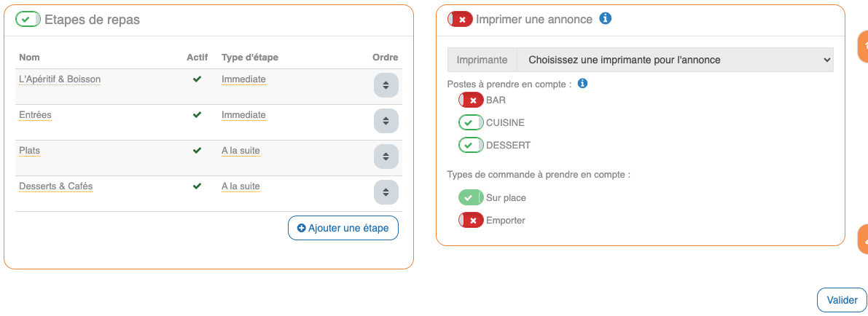Enable the Imprimer une annonce switch
The image size is (868, 316).
tap(460, 20)
